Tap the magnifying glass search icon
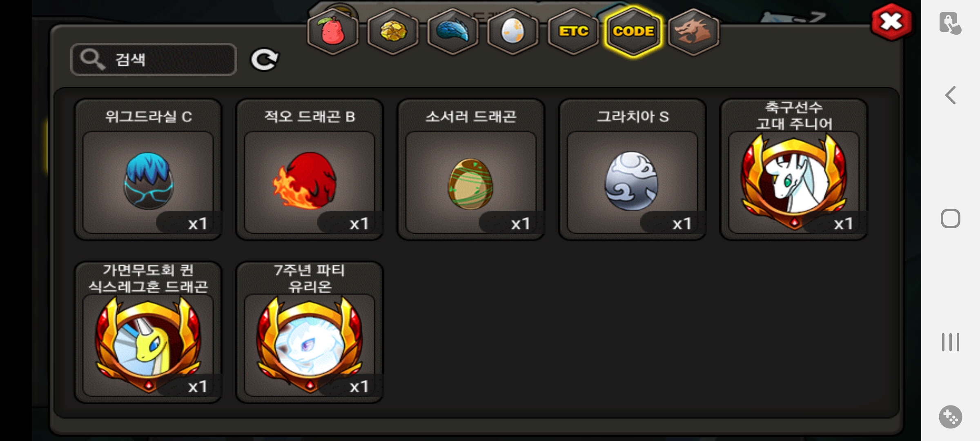Screen dimensions: 980x441 click(x=92, y=60)
